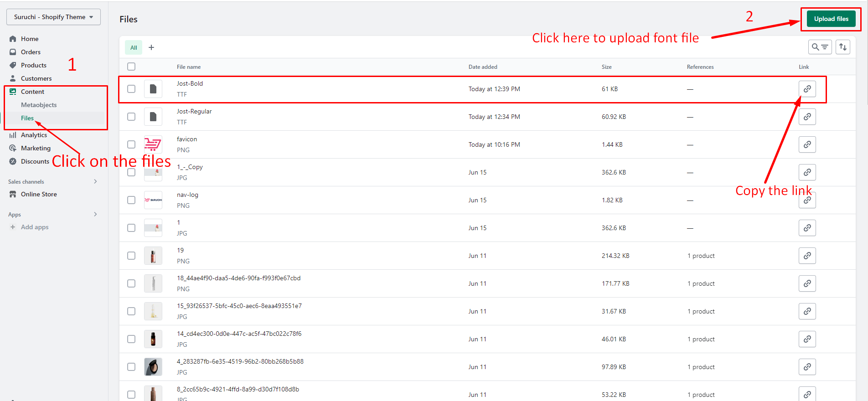868x401 pixels.
Task: Open the nav-log logo thumbnail
Action: pos(153,200)
